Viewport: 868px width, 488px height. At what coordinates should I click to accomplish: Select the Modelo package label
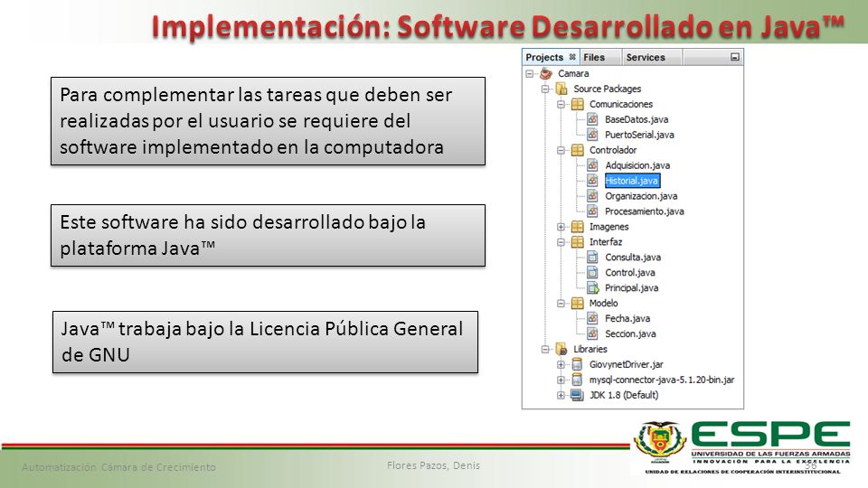(603, 304)
